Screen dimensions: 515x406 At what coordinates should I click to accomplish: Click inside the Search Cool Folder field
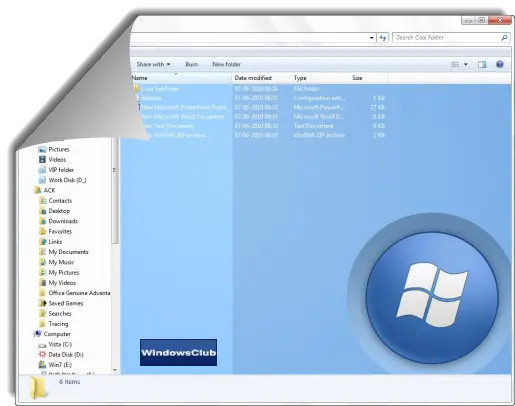click(451, 38)
